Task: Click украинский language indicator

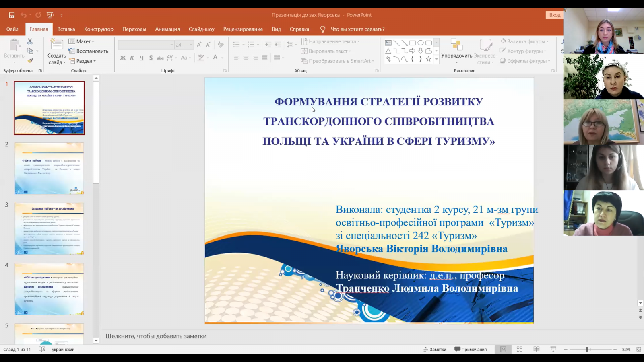Action: point(63,349)
